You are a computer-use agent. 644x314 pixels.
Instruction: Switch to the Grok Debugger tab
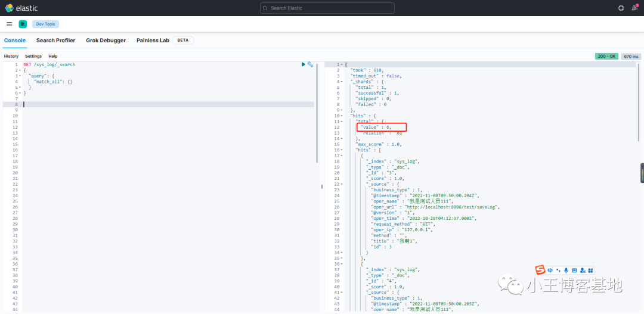point(106,41)
